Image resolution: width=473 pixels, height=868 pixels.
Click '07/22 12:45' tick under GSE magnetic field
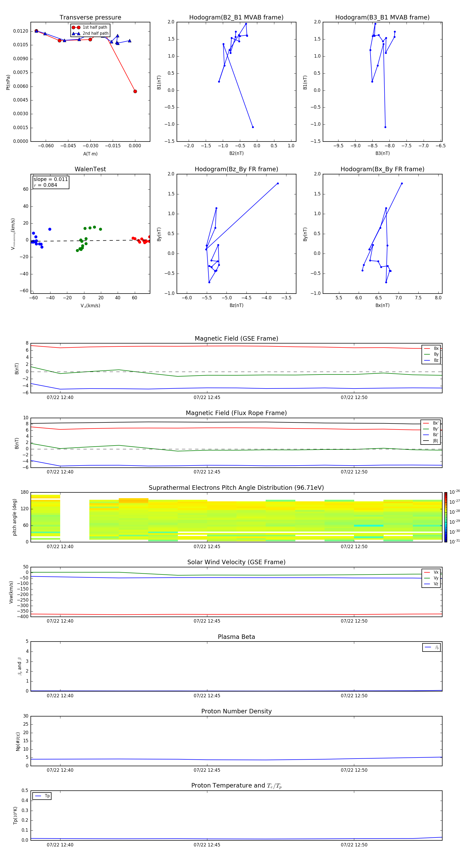(207, 398)
